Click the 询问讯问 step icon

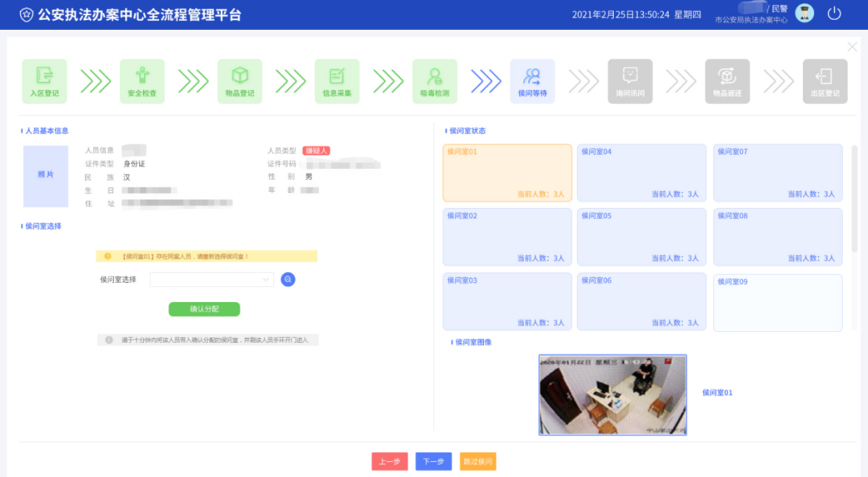click(x=630, y=81)
